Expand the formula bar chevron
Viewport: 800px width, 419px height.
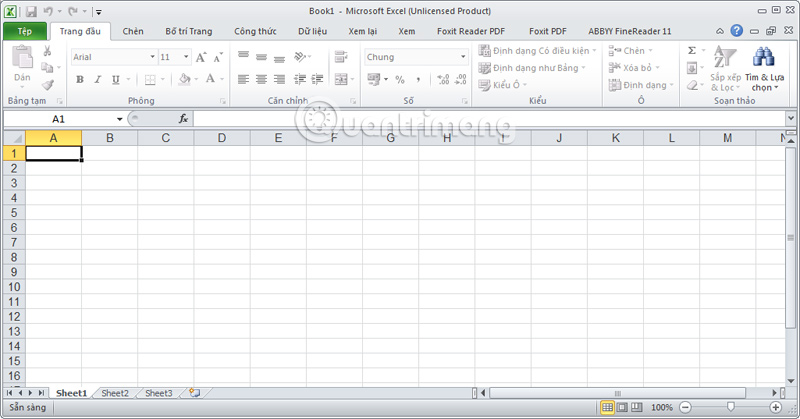(790, 118)
